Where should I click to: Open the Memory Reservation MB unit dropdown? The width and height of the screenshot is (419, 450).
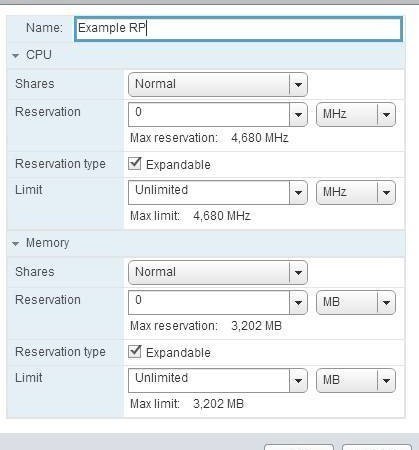356,302
